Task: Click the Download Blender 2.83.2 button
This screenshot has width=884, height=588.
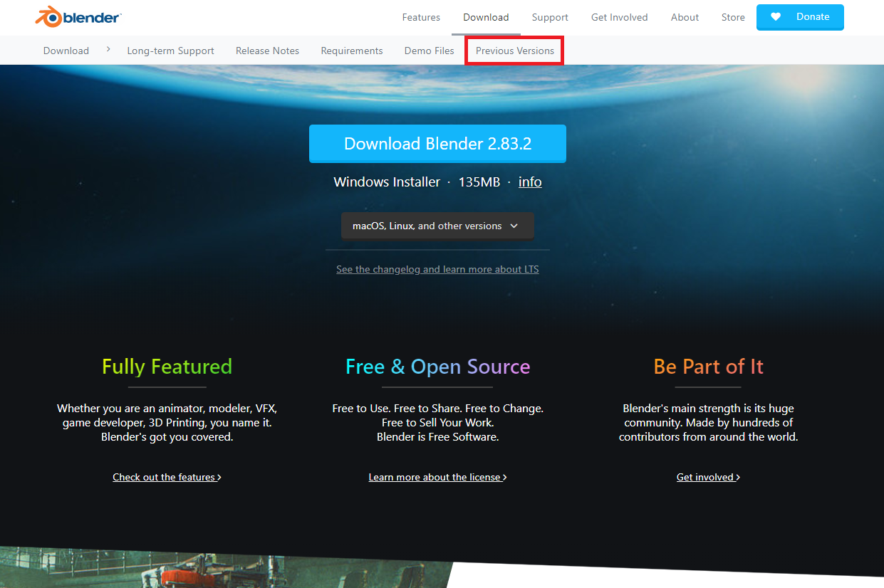Action: point(437,144)
